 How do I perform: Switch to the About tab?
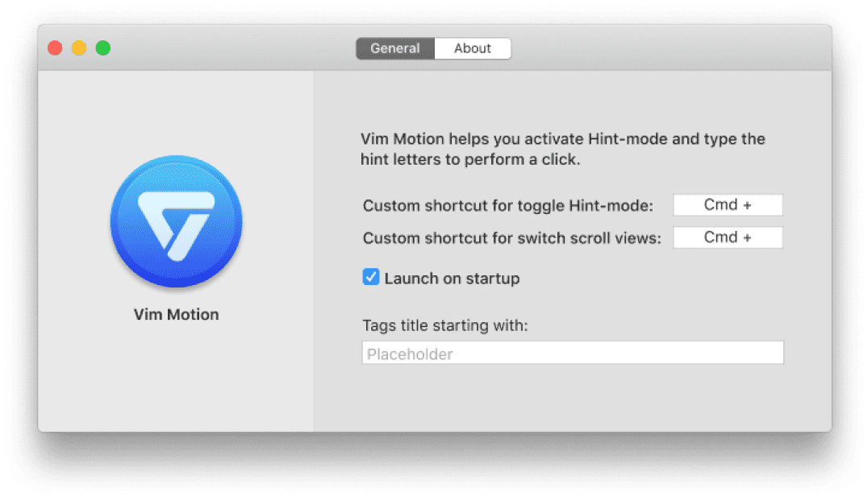(473, 48)
